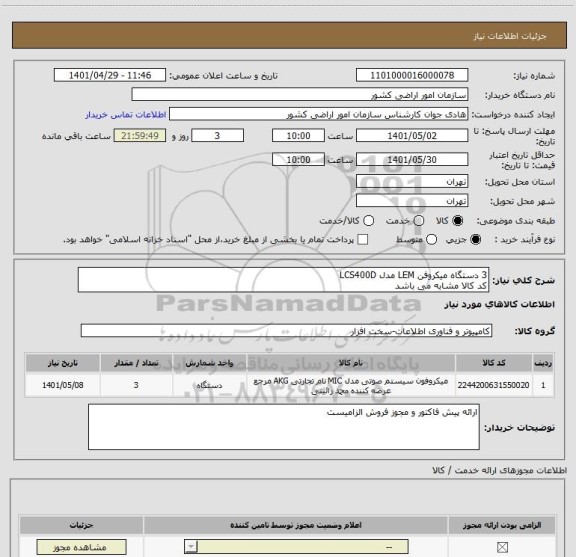Click the price validity time 10:00 field
Screen dimensions: 576x557
coord(298,159)
